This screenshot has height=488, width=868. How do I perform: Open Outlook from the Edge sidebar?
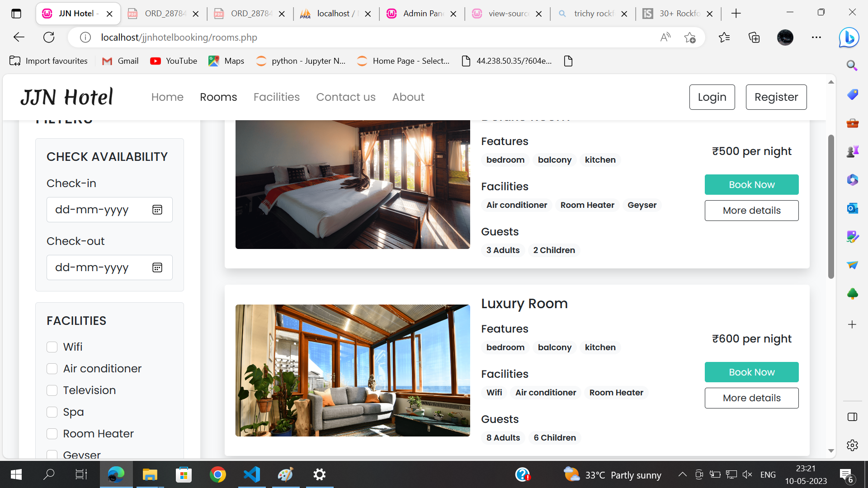tap(852, 208)
